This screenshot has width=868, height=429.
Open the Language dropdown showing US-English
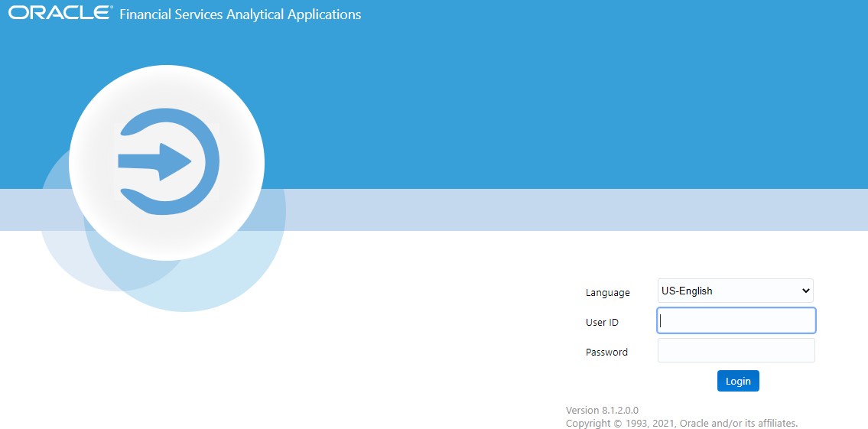(x=735, y=291)
